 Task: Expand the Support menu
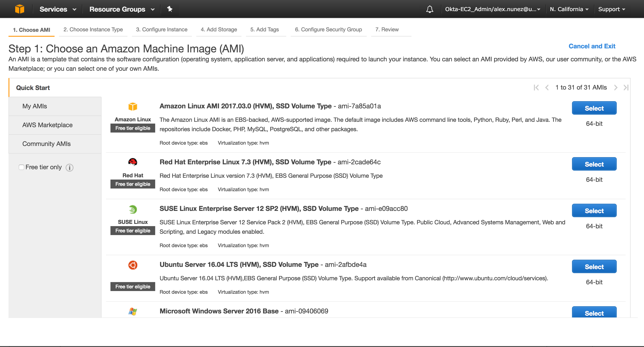[612, 9]
